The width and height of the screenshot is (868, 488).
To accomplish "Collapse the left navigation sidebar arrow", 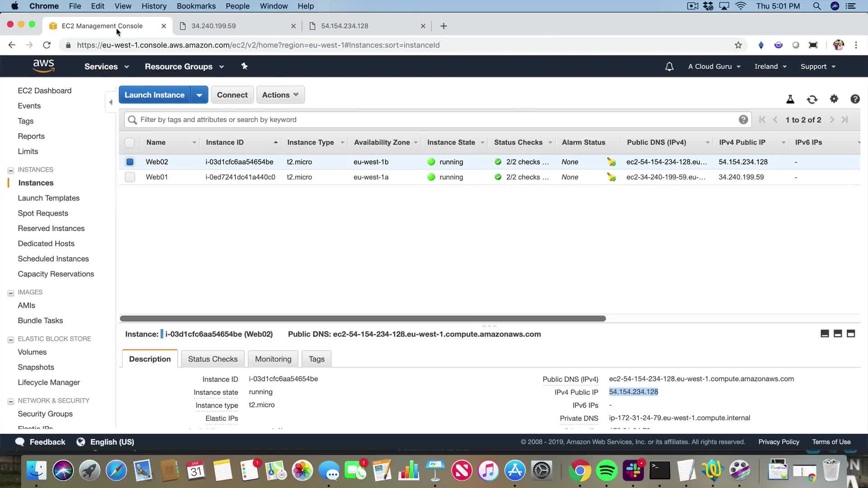I will (x=111, y=102).
